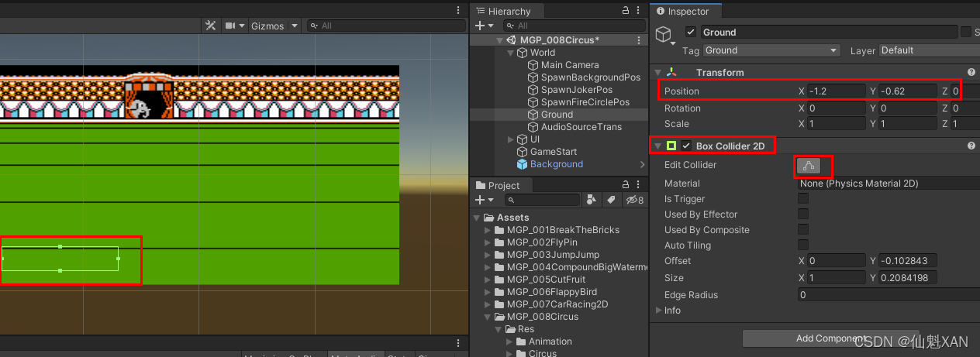Enable Used By Effector checkbox
980x357 pixels.
(803, 215)
